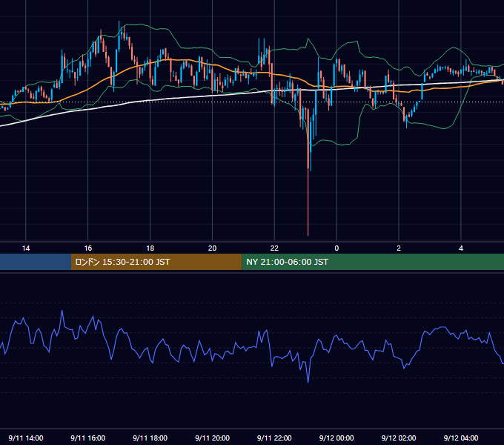Click the NY 21:00-06:00 JST session bar
The image size is (504, 445).
click(x=373, y=262)
